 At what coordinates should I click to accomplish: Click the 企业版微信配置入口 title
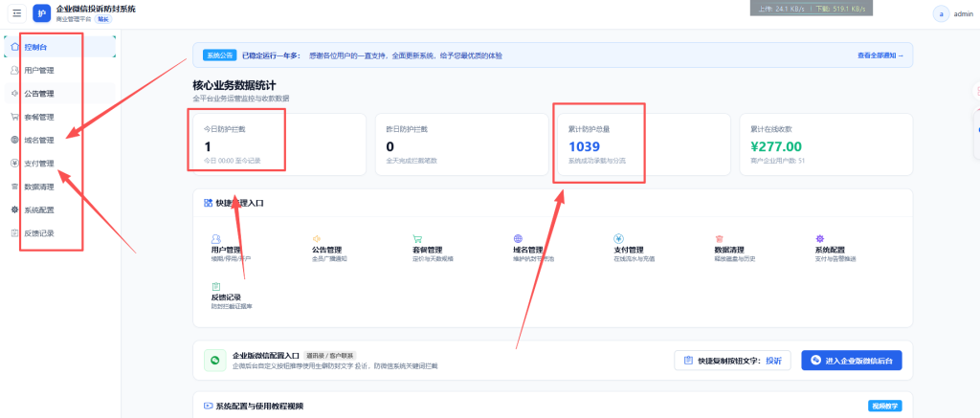266,355
